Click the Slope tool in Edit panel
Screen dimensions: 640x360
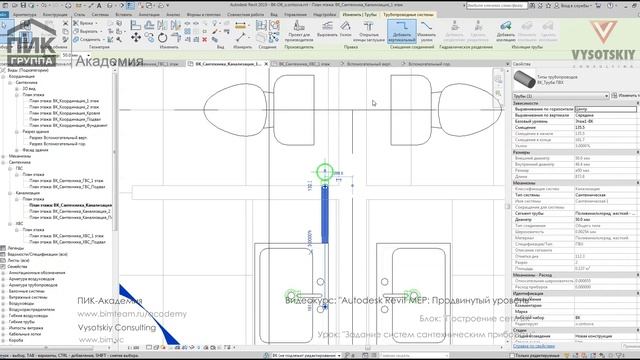345,29
